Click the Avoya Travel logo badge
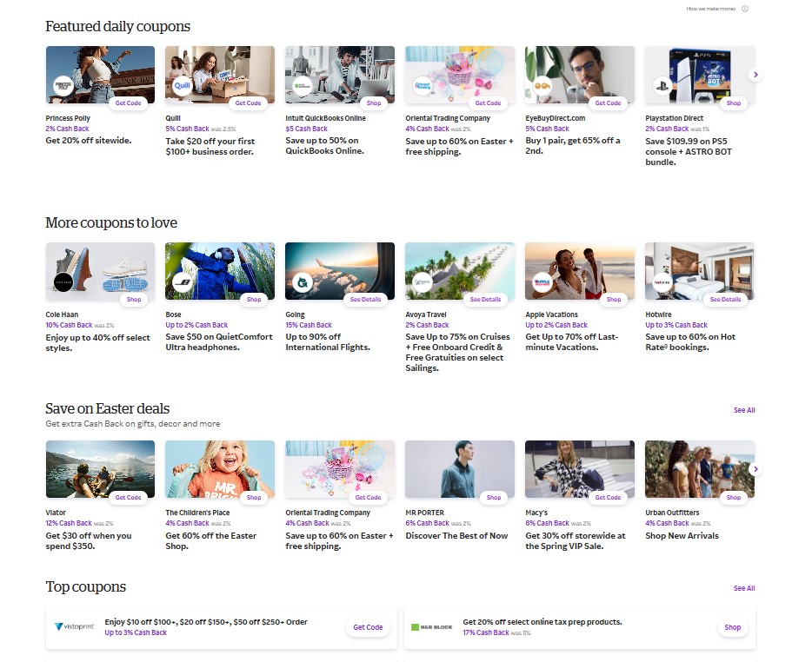This screenshot has width=812, height=662. (x=423, y=282)
